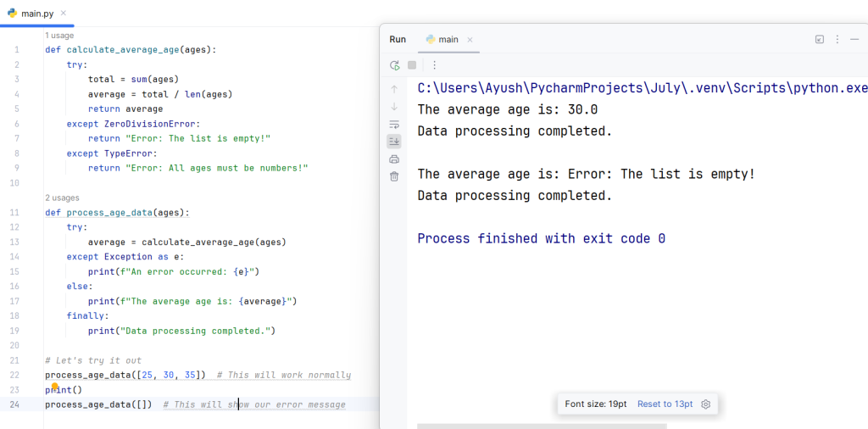The height and width of the screenshot is (429, 868).
Task: Click 'except TypeError:' on line 8
Action: tap(112, 153)
